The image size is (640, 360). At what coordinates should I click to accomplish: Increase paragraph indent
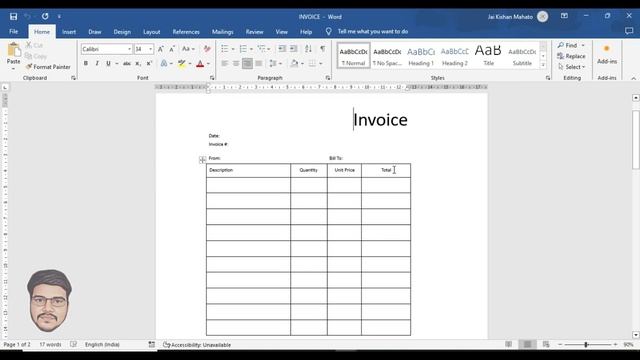tap(293, 49)
